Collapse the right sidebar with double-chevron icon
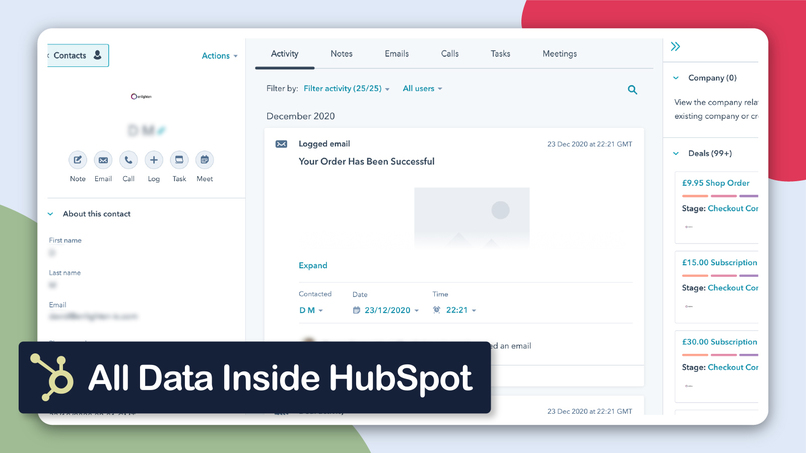 click(675, 46)
